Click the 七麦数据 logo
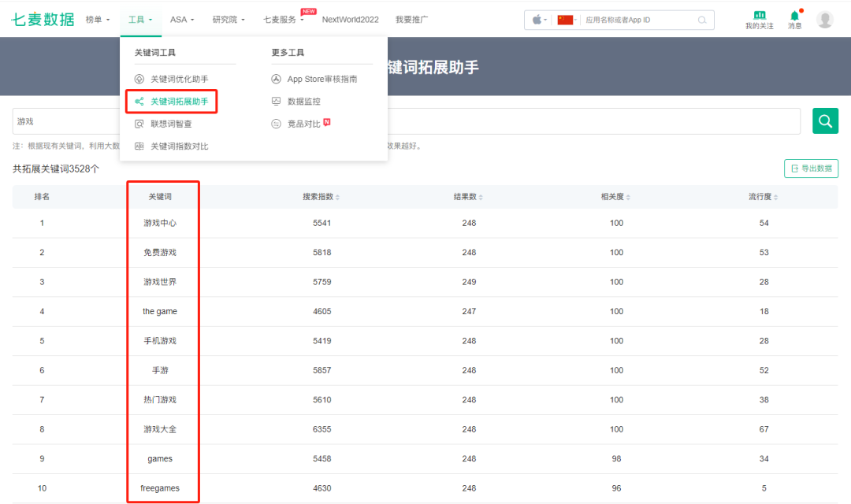Viewport: 851px width, 504px height. click(43, 20)
